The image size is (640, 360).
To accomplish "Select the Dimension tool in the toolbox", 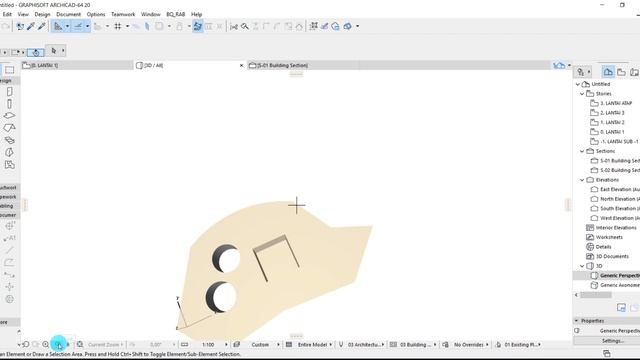I will point(9,226).
